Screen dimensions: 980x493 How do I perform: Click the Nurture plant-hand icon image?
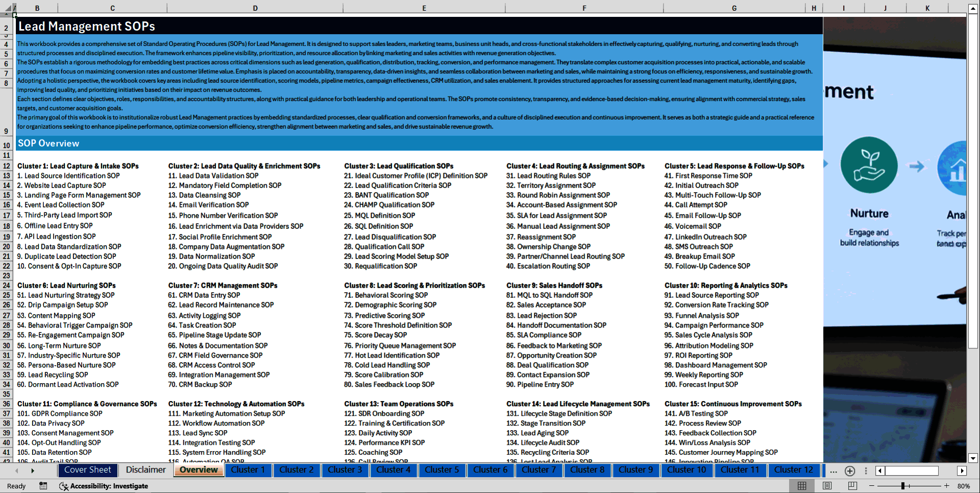[869, 165]
